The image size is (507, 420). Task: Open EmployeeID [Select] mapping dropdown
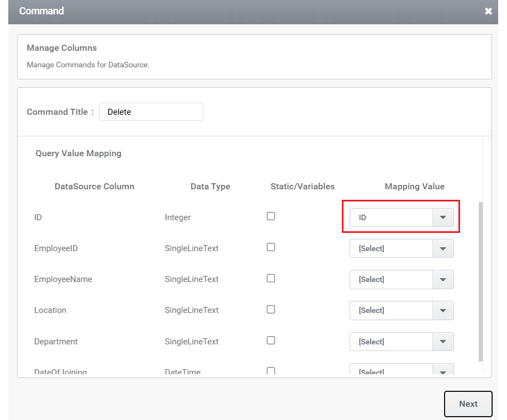[x=402, y=248]
